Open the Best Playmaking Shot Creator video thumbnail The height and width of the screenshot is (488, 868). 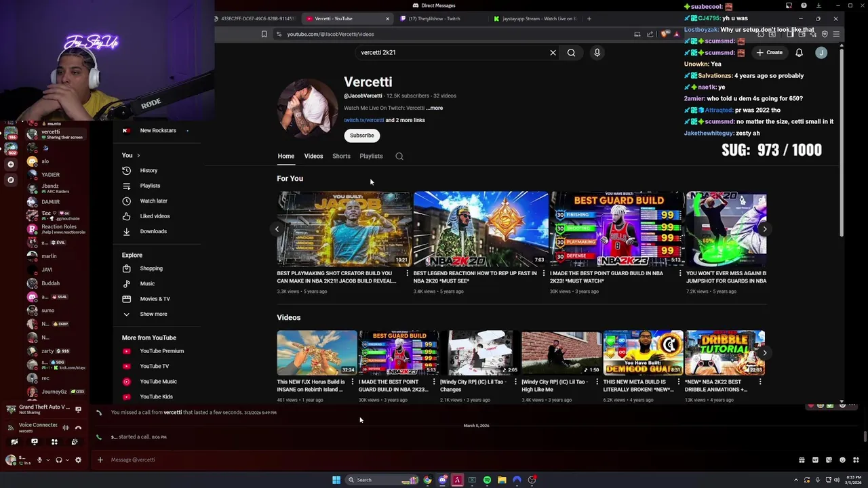[343, 229]
